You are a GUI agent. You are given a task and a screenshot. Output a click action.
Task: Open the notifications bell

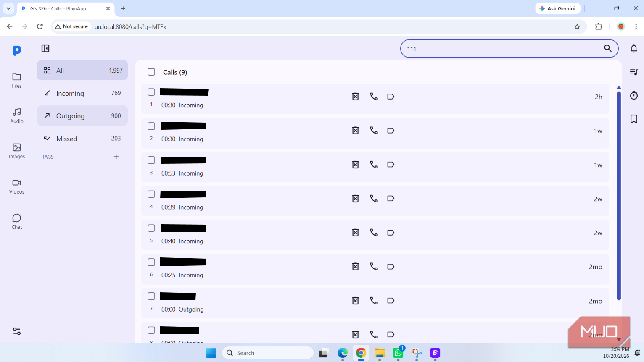[x=634, y=49]
